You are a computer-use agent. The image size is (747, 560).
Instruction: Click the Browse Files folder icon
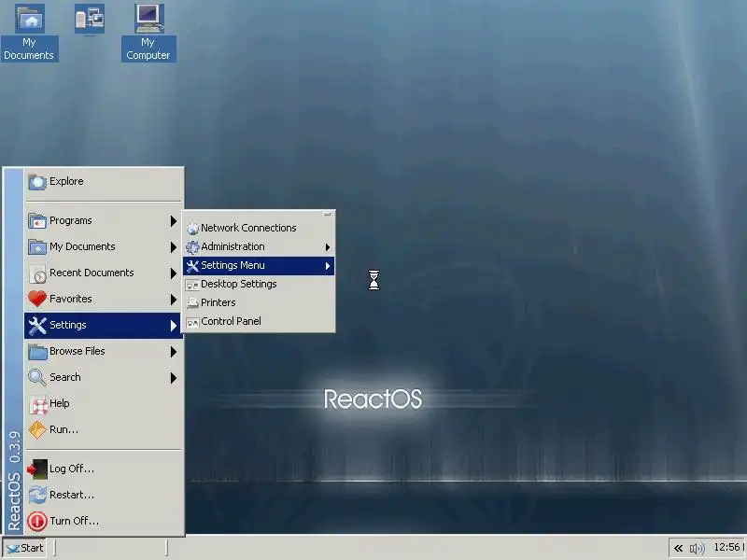point(37,352)
